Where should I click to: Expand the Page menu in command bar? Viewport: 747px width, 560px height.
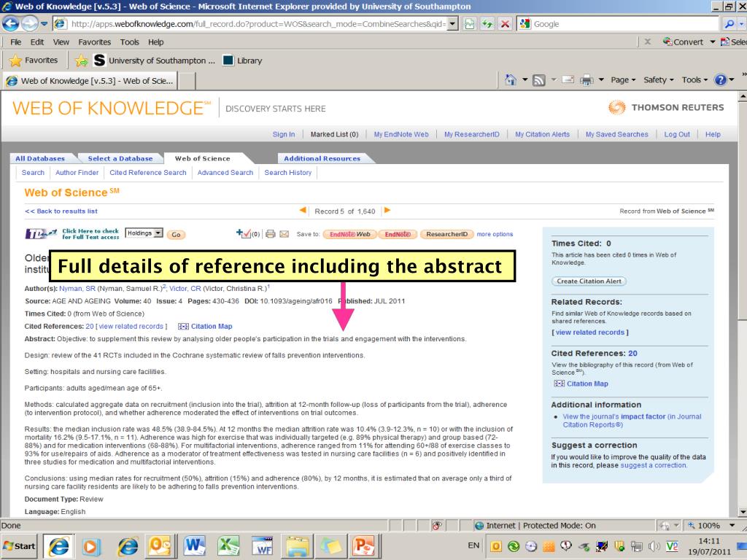click(623, 80)
